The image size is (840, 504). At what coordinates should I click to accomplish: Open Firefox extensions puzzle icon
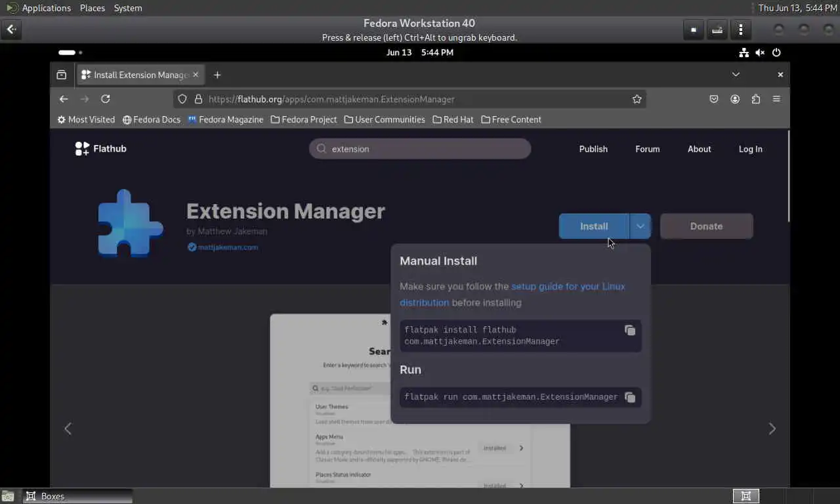pyautogui.click(x=756, y=99)
